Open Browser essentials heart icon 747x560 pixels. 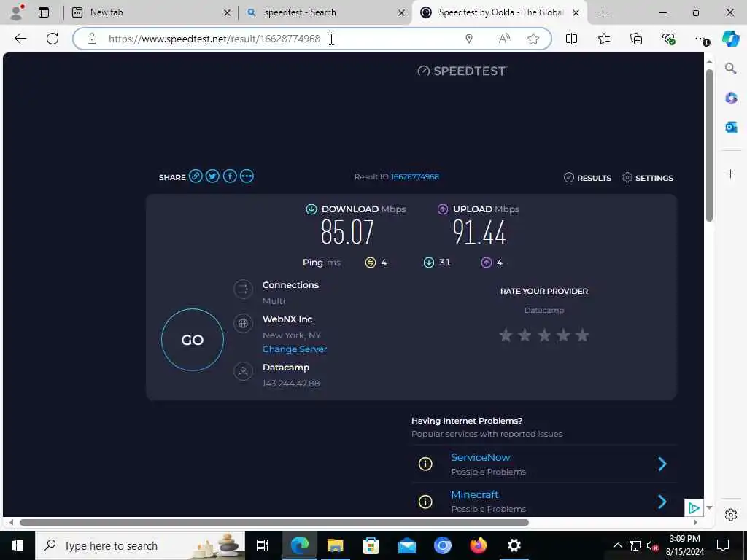668,39
